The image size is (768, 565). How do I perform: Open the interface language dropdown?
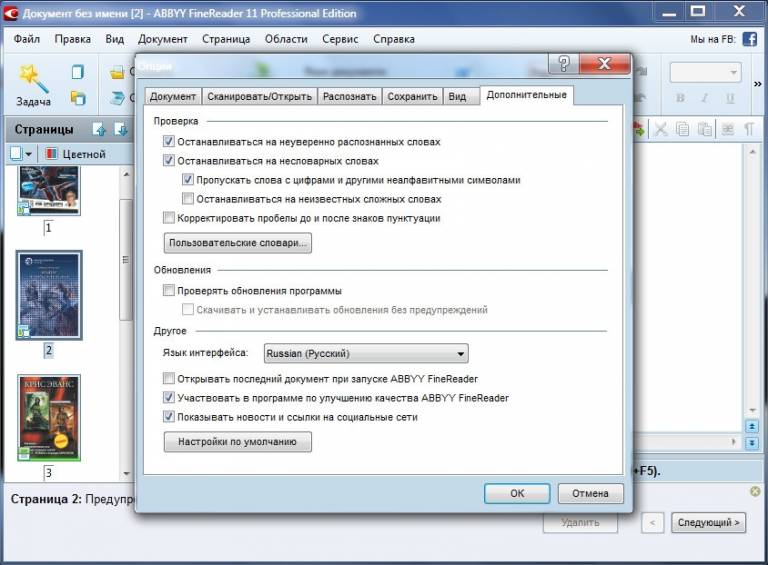coord(366,353)
